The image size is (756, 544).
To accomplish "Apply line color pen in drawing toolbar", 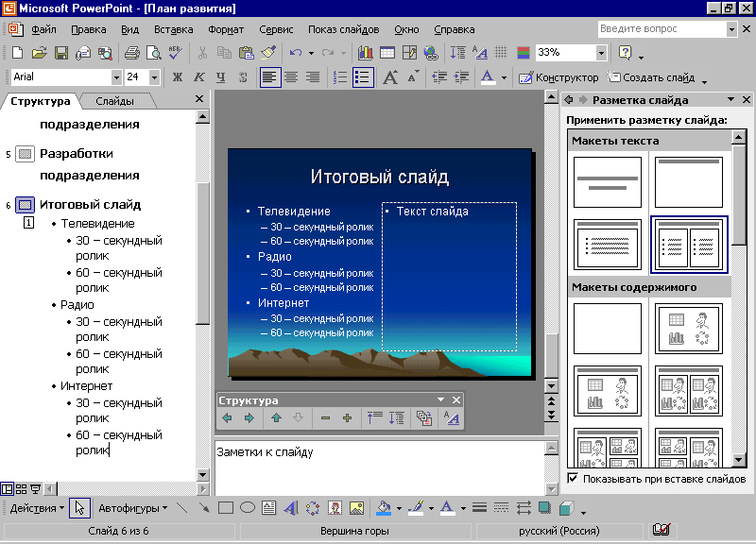I will coord(416,508).
